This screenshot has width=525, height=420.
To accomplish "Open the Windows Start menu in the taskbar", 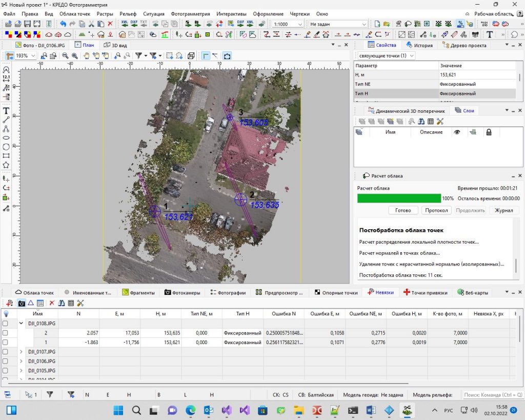I will pos(118,410).
